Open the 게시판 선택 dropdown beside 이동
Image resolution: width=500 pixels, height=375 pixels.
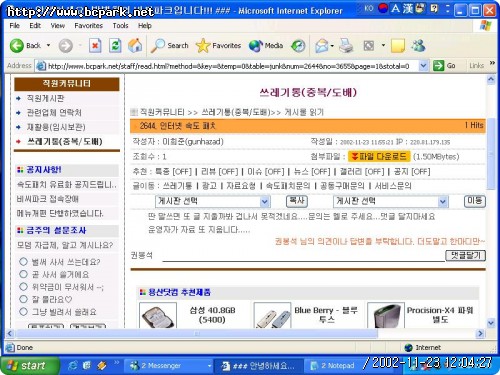(x=390, y=201)
